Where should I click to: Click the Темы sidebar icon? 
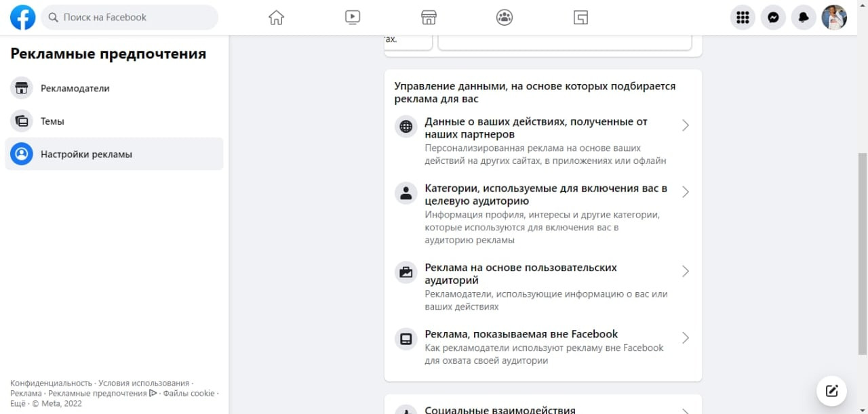pos(22,121)
